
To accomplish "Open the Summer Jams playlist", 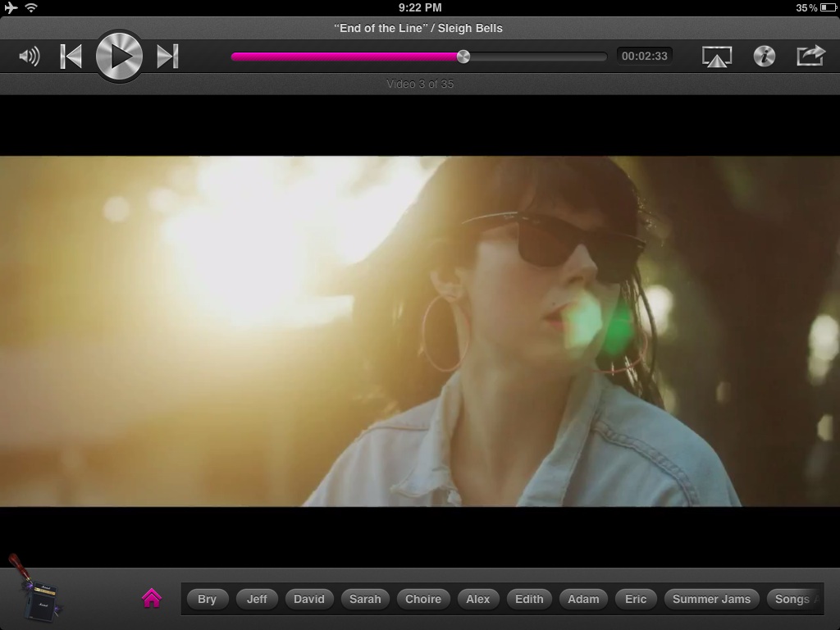I will (x=711, y=599).
